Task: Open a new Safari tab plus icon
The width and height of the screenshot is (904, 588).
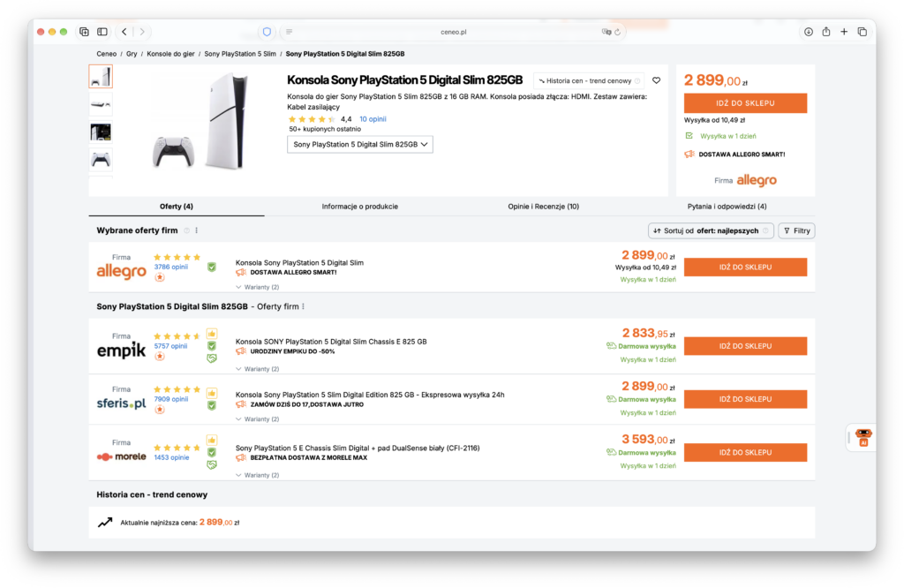Action: click(844, 32)
